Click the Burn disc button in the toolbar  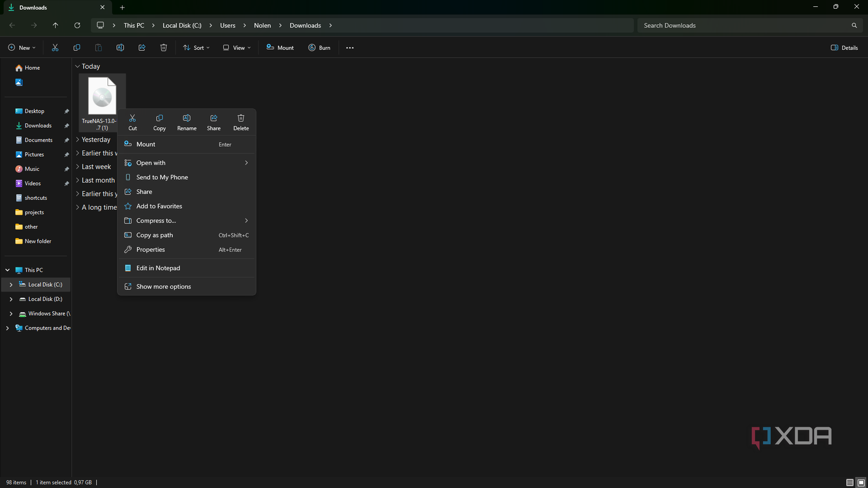pos(319,47)
